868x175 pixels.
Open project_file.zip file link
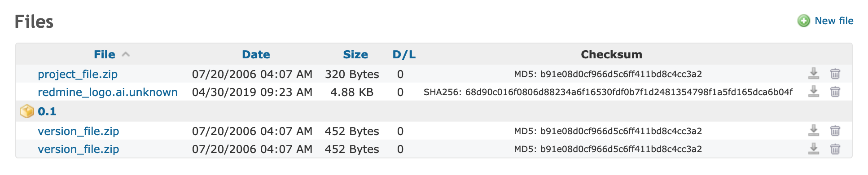[78, 74]
